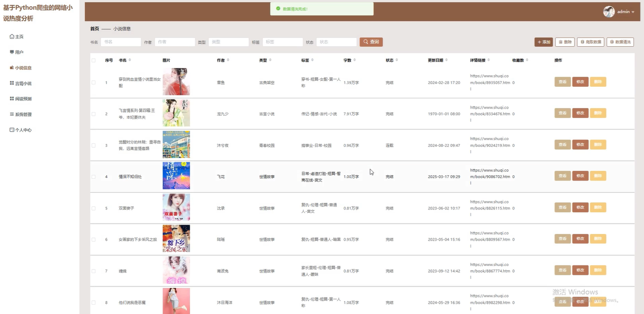Click 查看 for 情深不知归处 row

(562, 176)
